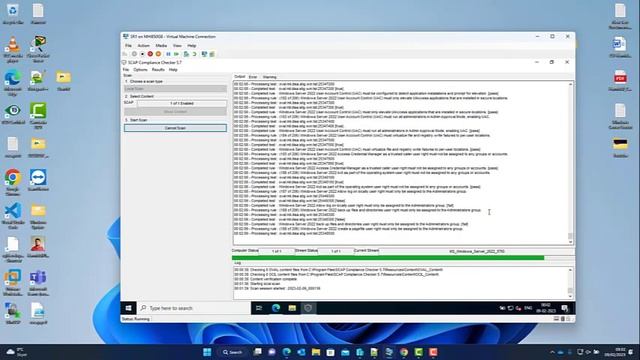The width and height of the screenshot is (640, 360).
Task: Pause the virtual machine with toolbar icon
Action: pyautogui.click(x=168, y=54)
